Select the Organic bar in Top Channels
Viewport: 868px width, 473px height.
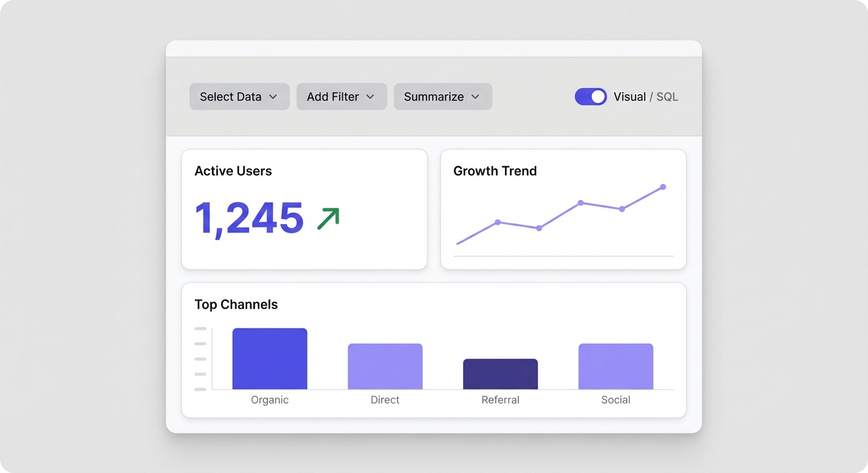[x=269, y=358]
